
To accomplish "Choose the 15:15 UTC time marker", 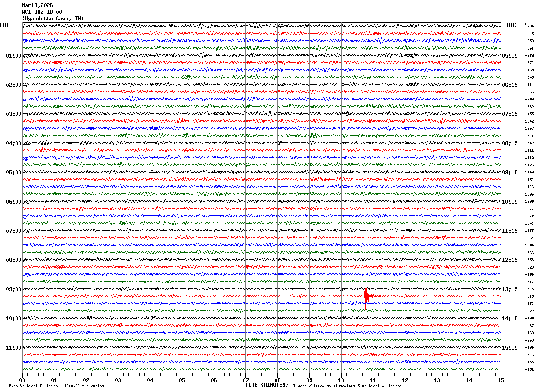I will coord(509,348).
